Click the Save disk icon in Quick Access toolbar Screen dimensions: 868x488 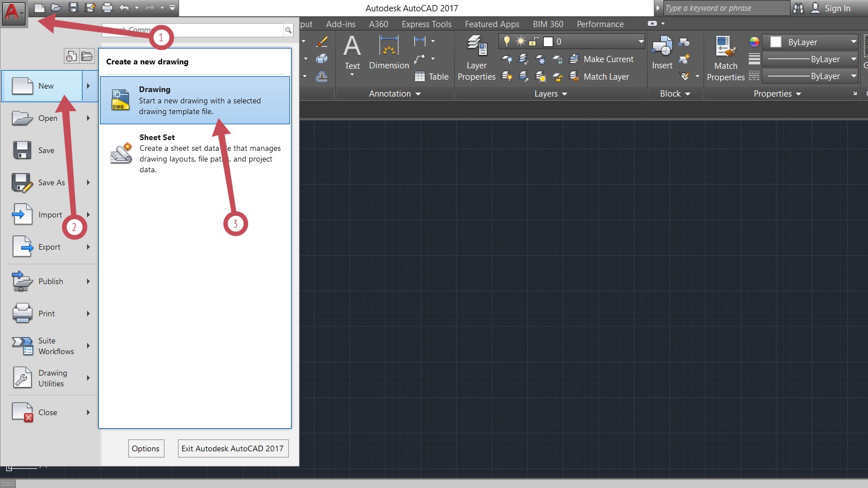73,8
